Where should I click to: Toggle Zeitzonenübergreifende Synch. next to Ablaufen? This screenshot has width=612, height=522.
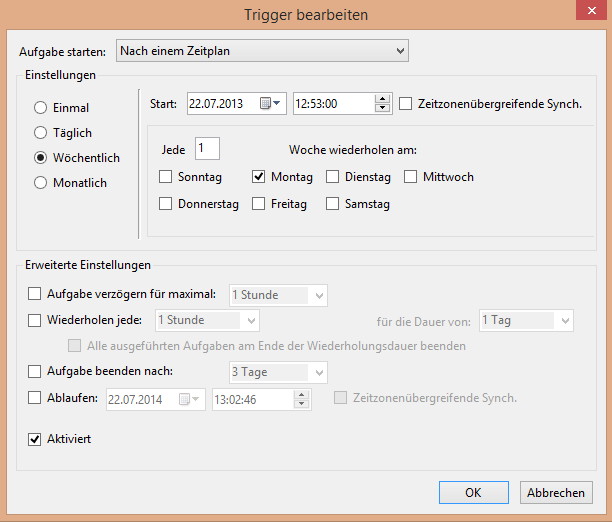pyautogui.click(x=340, y=398)
